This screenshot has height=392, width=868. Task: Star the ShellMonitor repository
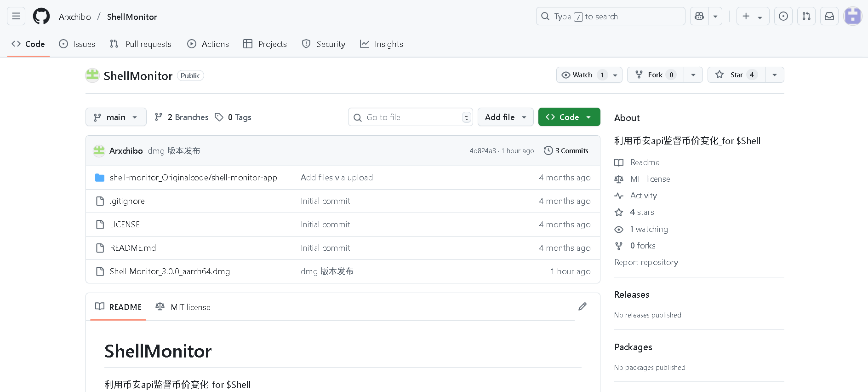(737, 75)
